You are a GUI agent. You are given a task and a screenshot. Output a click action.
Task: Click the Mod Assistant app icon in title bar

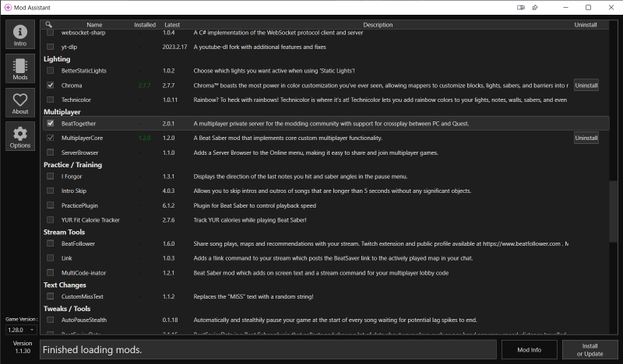pyautogui.click(x=8, y=8)
